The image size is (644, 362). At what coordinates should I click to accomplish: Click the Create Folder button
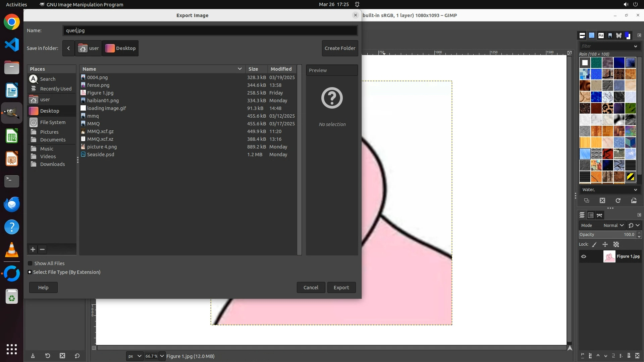(x=340, y=48)
